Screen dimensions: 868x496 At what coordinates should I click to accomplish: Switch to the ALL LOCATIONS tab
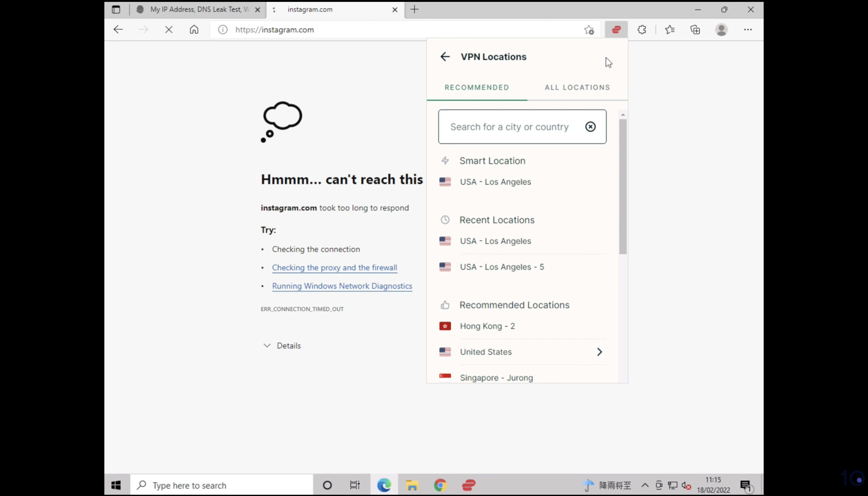(577, 87)
